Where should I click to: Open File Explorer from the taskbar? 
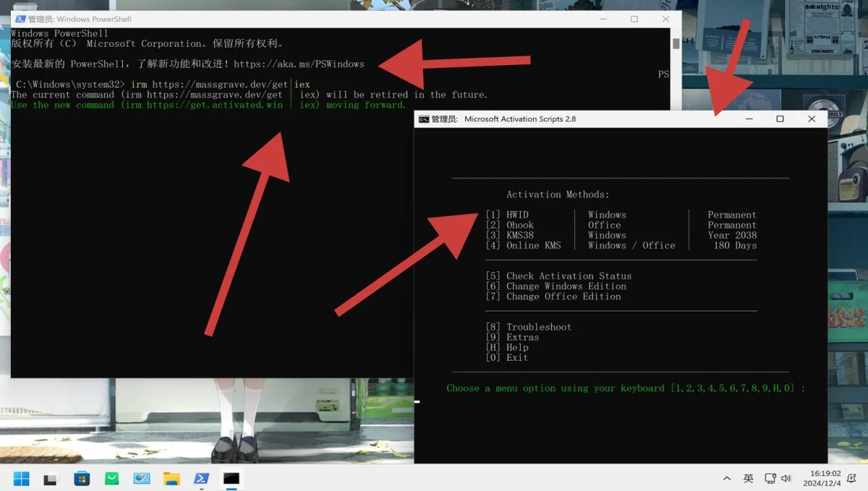171,479
